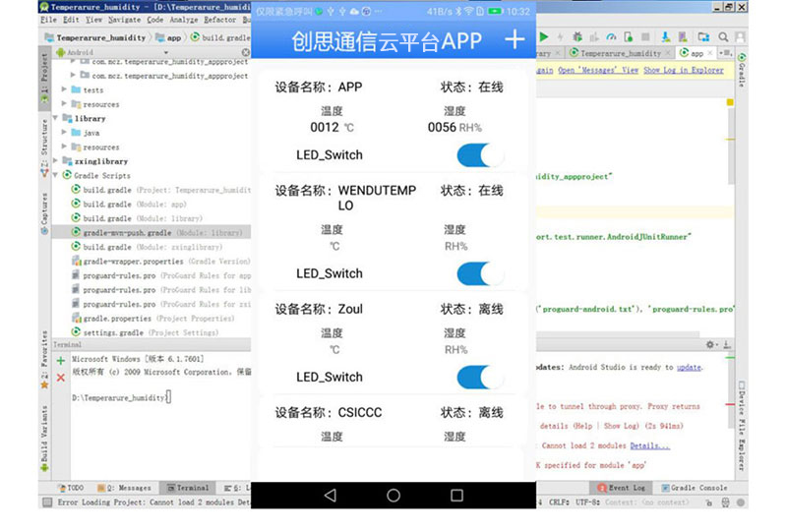Open the CRLF line separator selector
The width and height of the screenshot is (787, 532).
[x=559, y=502]
